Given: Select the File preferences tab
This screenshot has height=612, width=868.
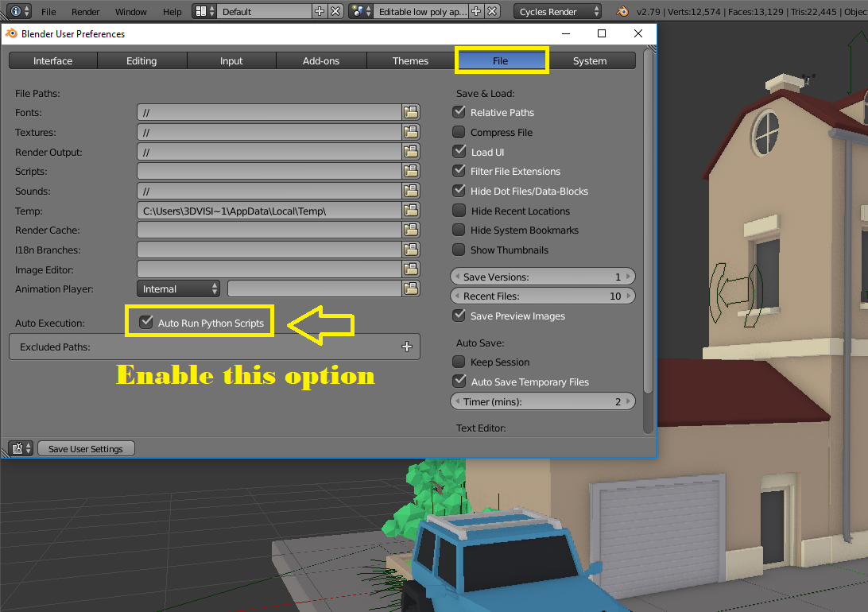Looking at the screenshot, I should pyautogui.click(x=501, y=60).
